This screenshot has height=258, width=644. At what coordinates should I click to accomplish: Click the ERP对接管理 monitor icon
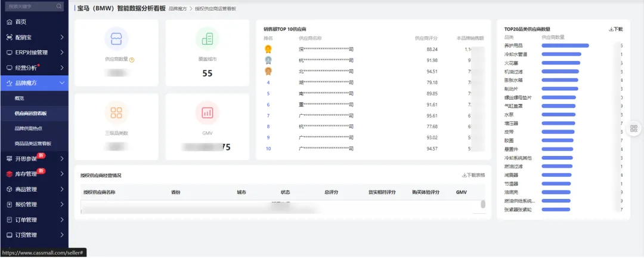[x=10, y=53]
